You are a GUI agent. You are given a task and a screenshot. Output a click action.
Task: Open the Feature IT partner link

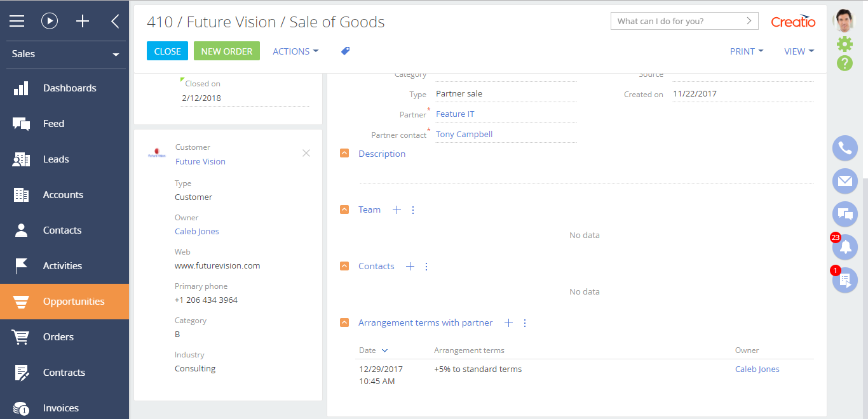tap(455, 114)
